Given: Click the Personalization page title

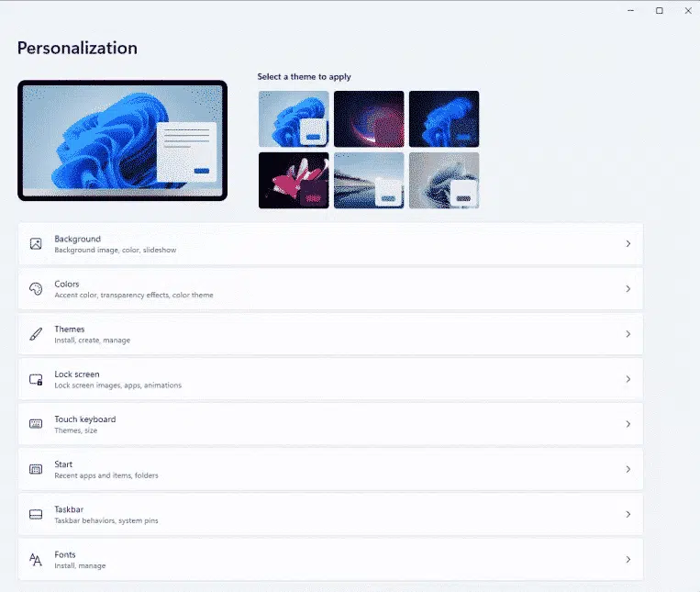Looking at the screenshot, I should coord(77,49).
